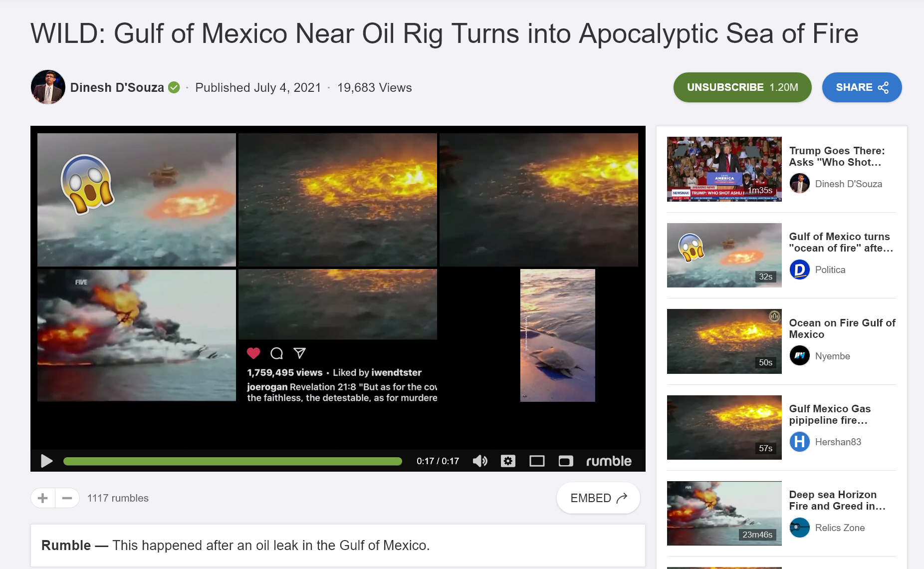924x569 pixels.
Task: Click the UNSUBSCRIBE 1.20M button
Action: (742, 87)
